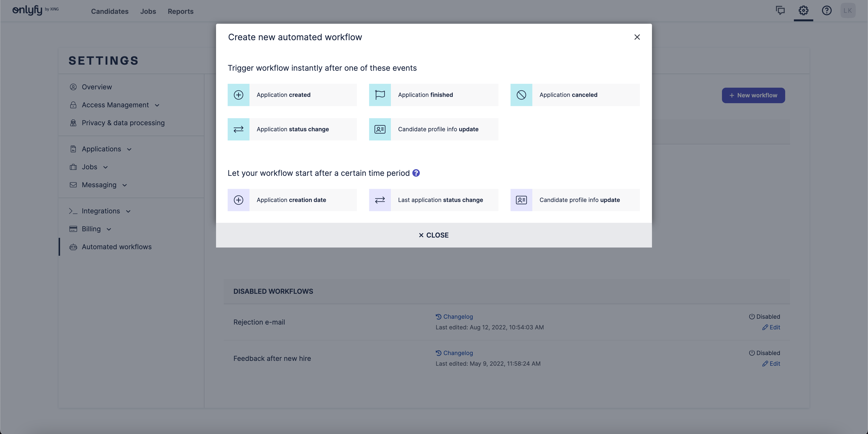This screenshot has height=434, width=868.
Task: Switch to the Candidates tab
Action: coord(109,11)
